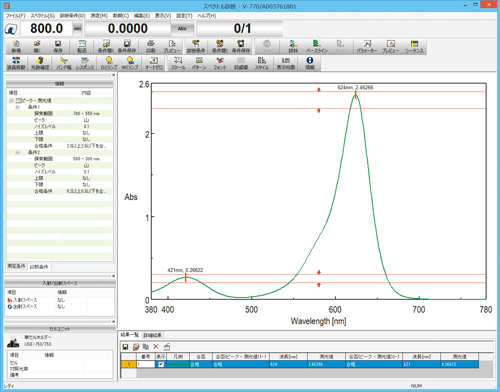Click the 800.0 wavelength display field
Image resolution: width=500 pixels, height=392 pixels.
46,29
